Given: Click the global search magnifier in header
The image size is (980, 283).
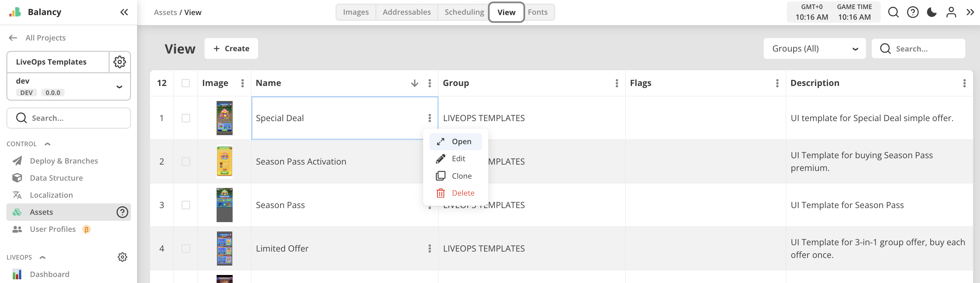Looking at the screenshot, I should [x=893, y=12].
